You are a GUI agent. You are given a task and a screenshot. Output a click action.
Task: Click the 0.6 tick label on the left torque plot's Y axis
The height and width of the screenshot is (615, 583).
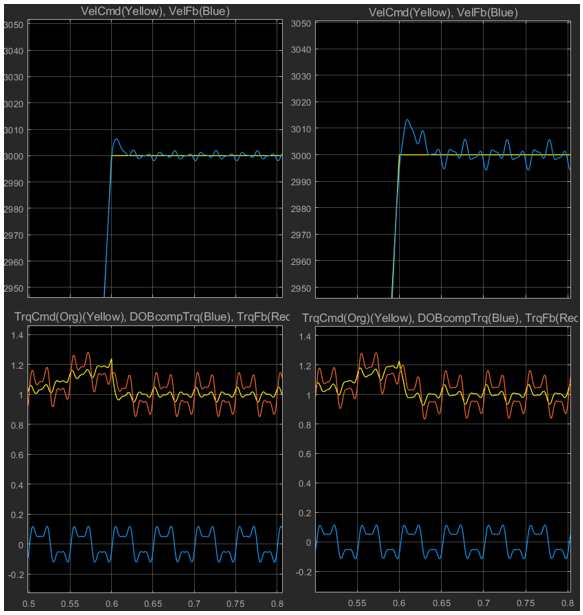point(17,455)
